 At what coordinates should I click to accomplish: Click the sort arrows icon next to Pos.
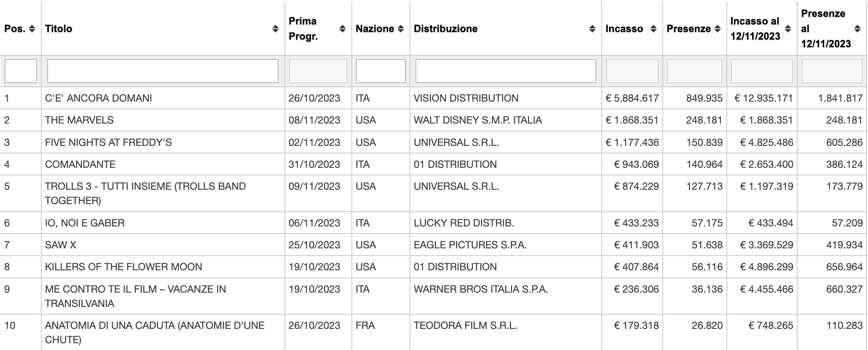coord(32,29)
